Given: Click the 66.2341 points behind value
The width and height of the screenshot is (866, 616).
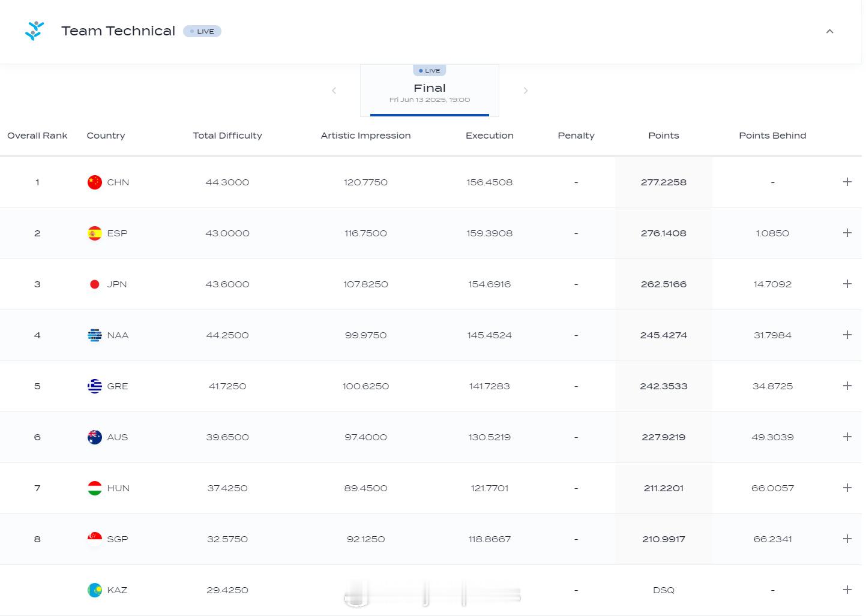Looking at the screenshot, I should pos(772,539).
